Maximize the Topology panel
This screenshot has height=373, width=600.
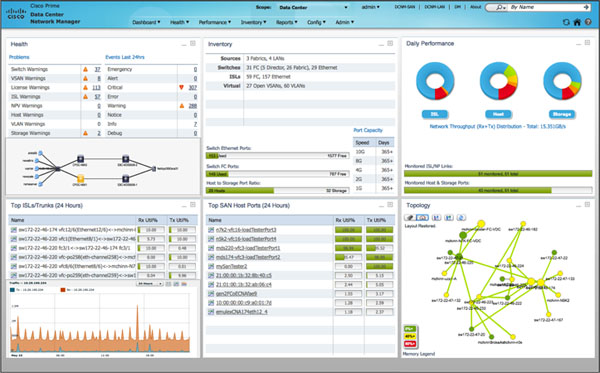coord(587,205)
